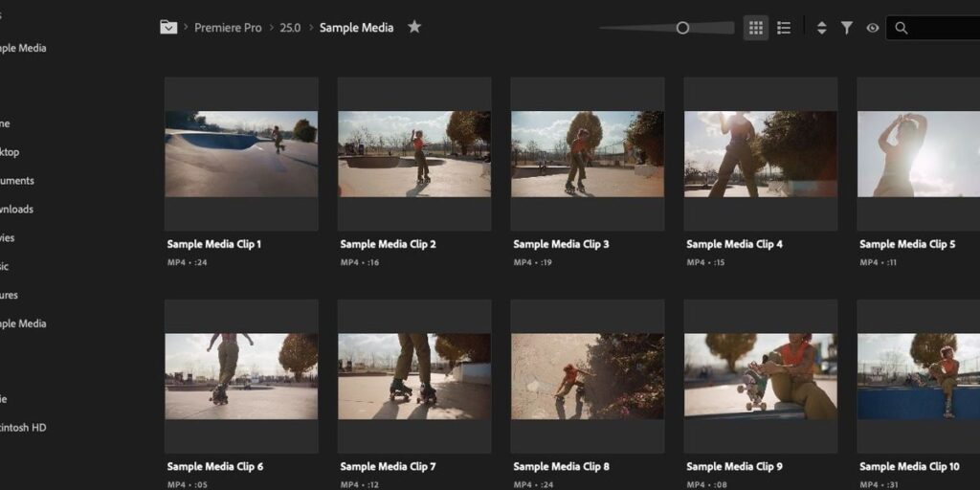This screenshot has width=980, height=490.
Task: Switch to grid thumbnail view
Action: pyautogui.click(x=756, y=28)
